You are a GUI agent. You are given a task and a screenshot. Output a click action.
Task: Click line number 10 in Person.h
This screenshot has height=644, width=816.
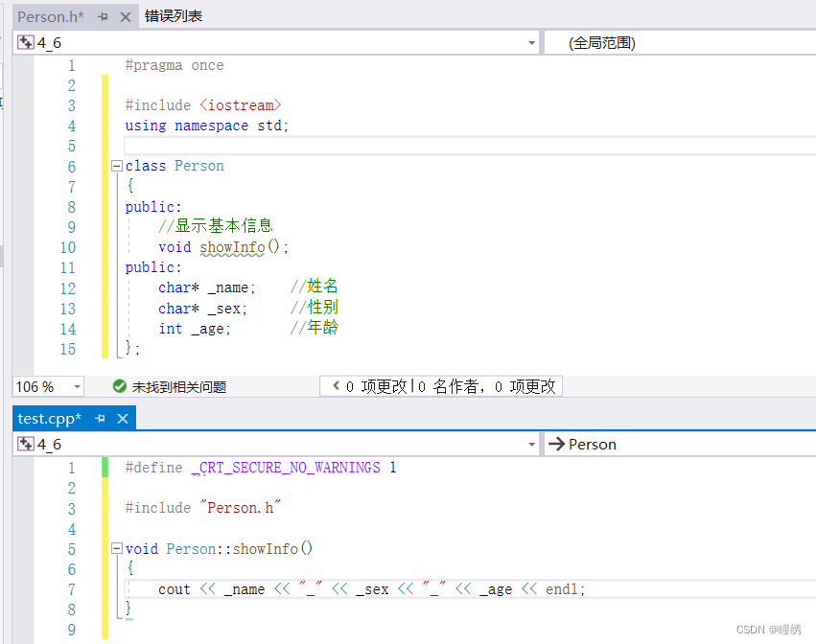(x=68, y=247)
